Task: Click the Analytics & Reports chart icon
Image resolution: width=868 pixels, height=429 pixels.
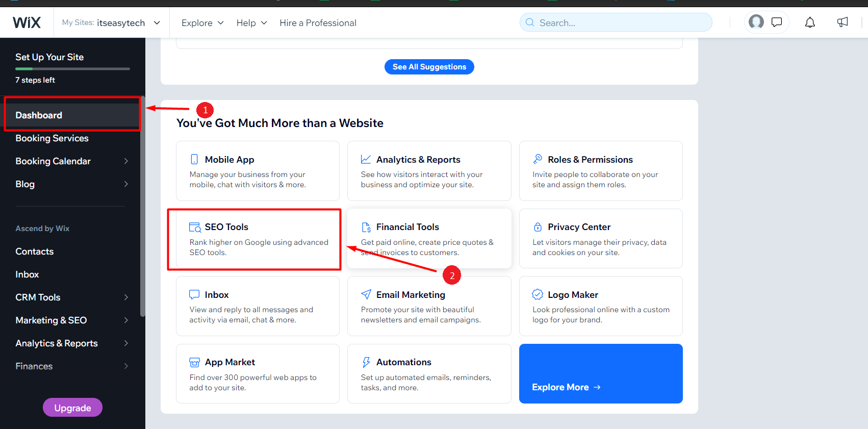Action: pyautogui.click(x=366, y=159)
